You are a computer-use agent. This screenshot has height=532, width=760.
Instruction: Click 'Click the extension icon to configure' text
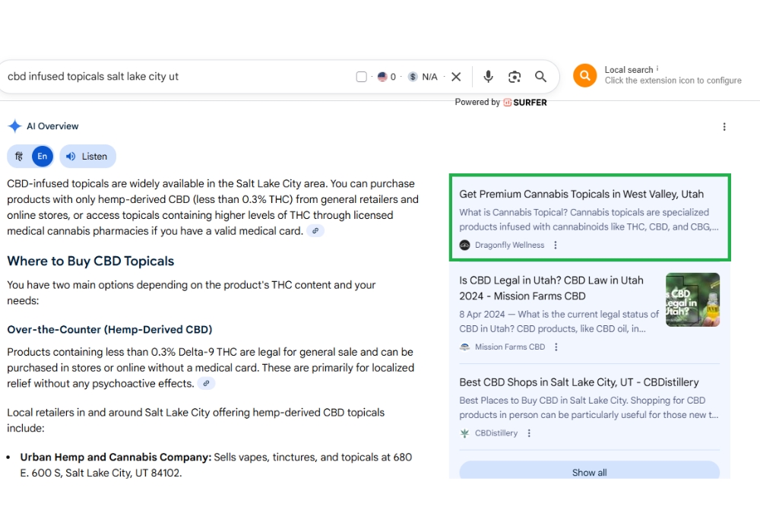tap(673, 81)
